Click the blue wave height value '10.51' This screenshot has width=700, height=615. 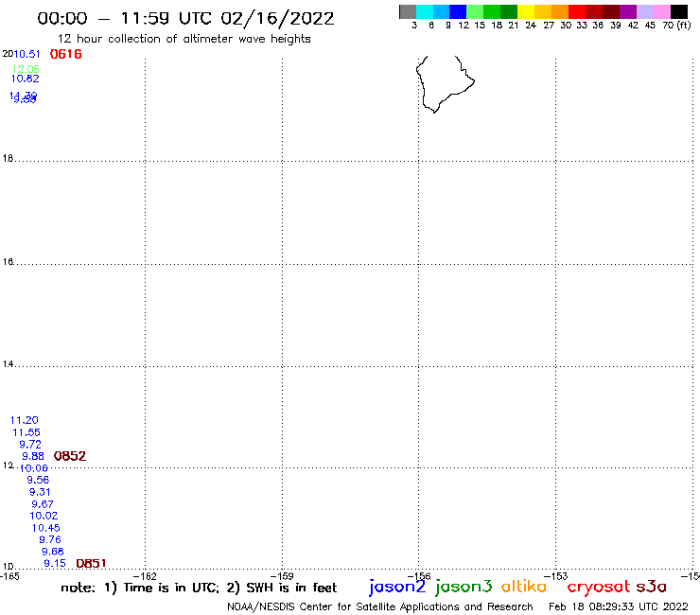pyautogui.click(x=26, y=54)
